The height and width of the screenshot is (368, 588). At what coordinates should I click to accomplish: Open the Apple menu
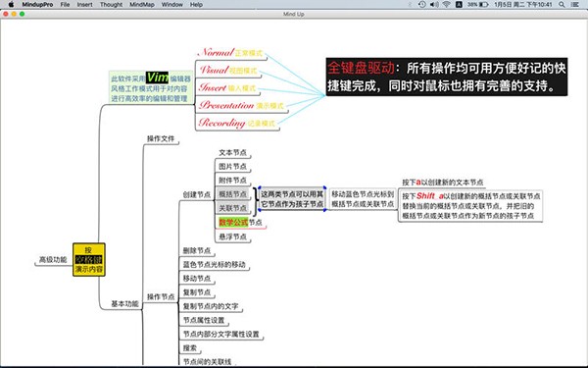coord(11,5)
